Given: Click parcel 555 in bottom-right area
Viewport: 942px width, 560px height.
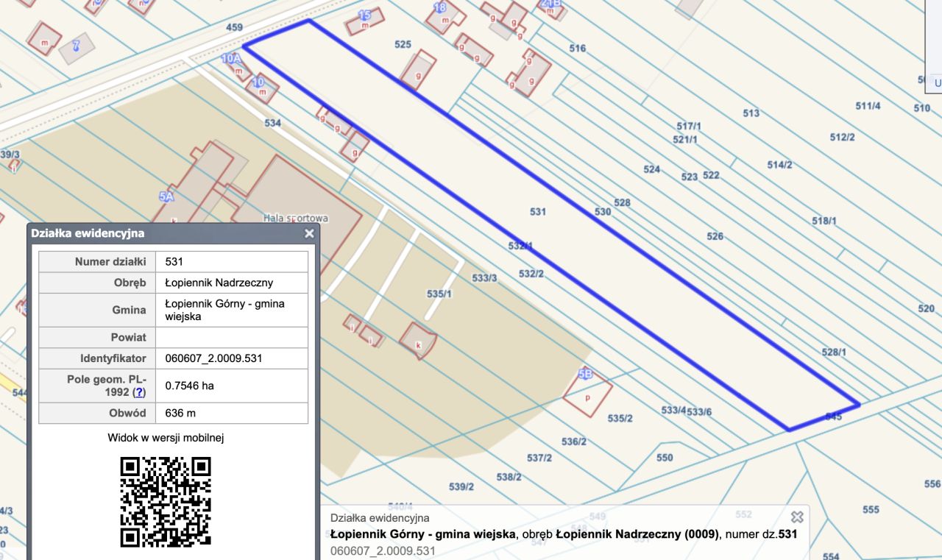Looking at the screenshot, I should coord(871,509).
